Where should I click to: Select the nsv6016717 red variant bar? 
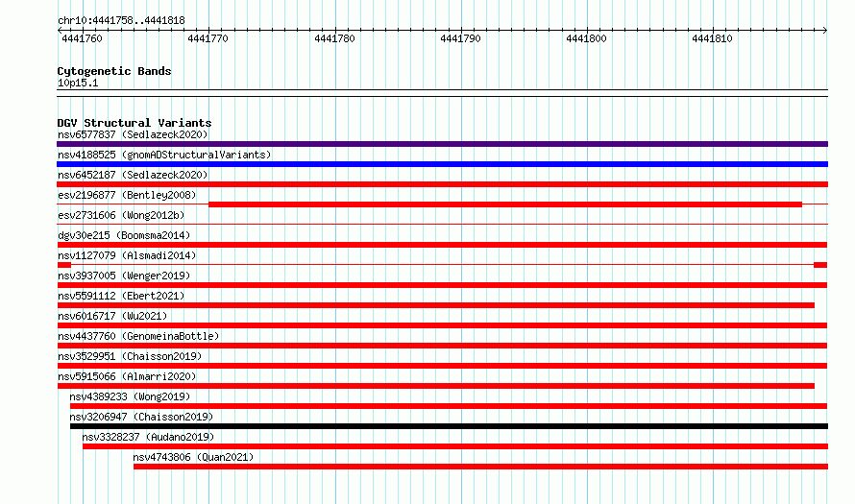442,325
